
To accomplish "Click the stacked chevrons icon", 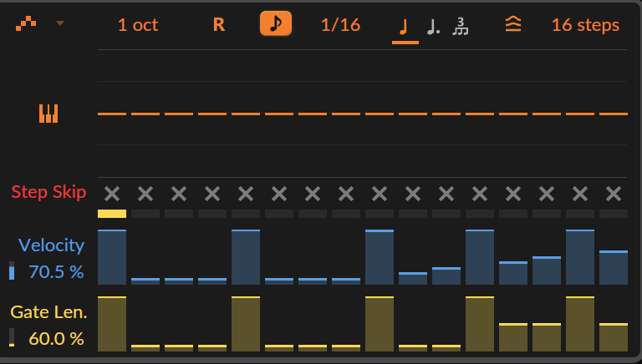I will [513, 24].
